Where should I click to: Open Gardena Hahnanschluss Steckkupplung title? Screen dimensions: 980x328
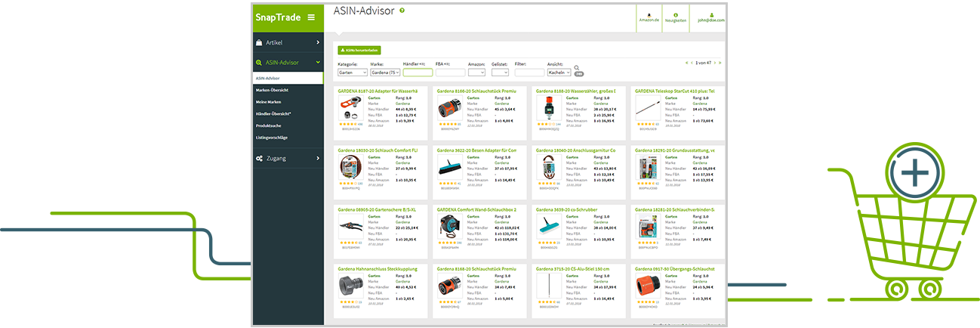[x=377, y=268]
